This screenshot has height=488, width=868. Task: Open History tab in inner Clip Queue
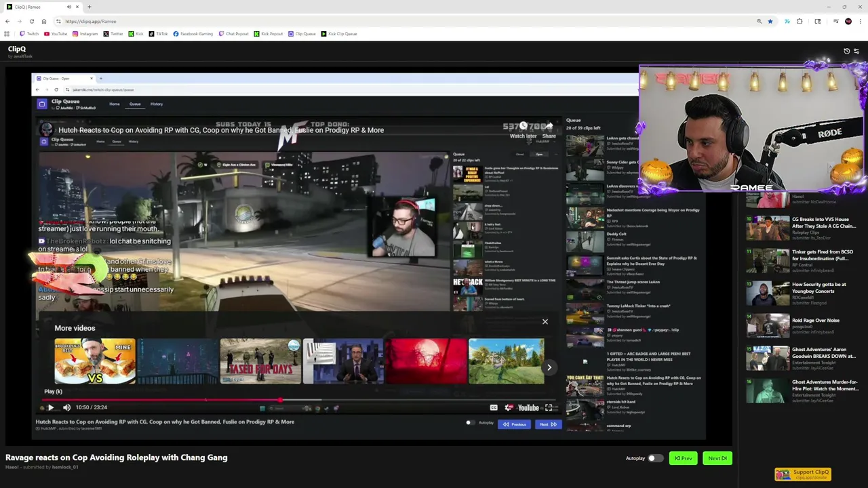(x=157, y=104)
